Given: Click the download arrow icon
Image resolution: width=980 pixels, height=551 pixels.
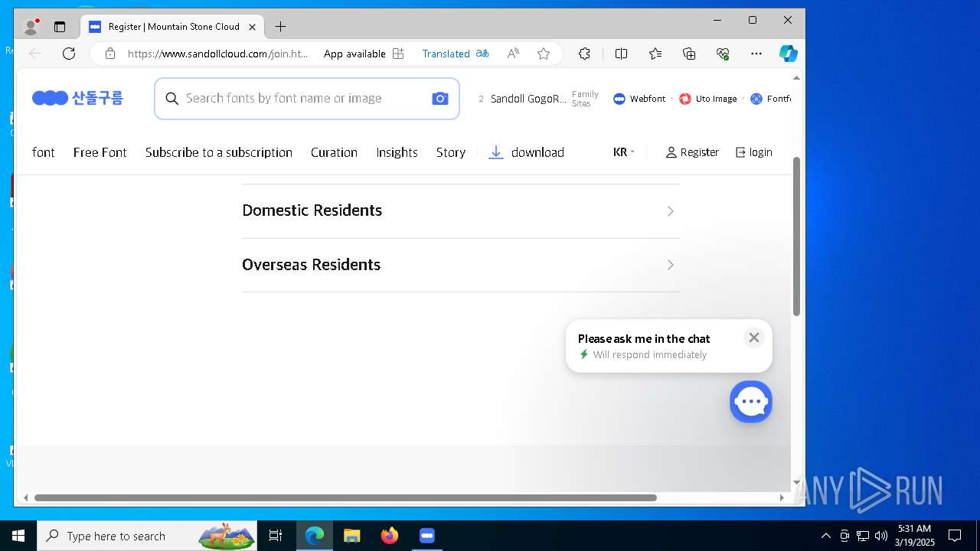Looking at the screenshot, I should tap(496, 152).
